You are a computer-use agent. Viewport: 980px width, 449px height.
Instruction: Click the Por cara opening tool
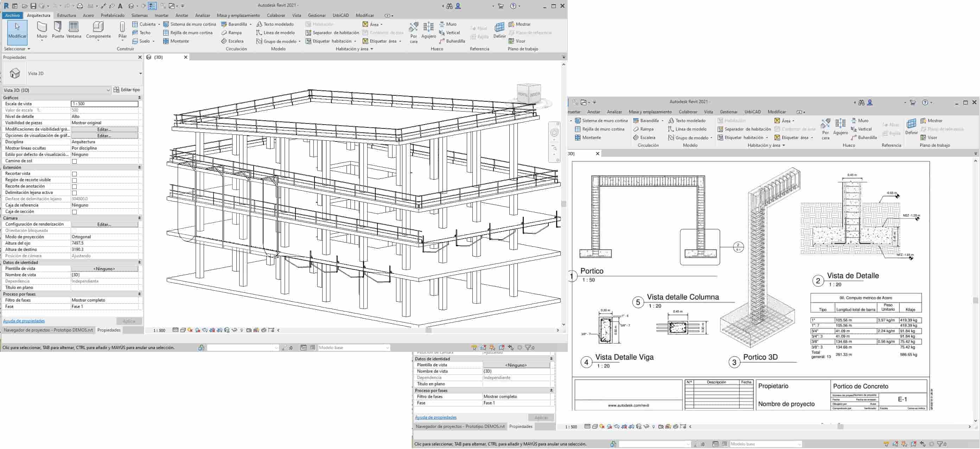pos(414,32)
